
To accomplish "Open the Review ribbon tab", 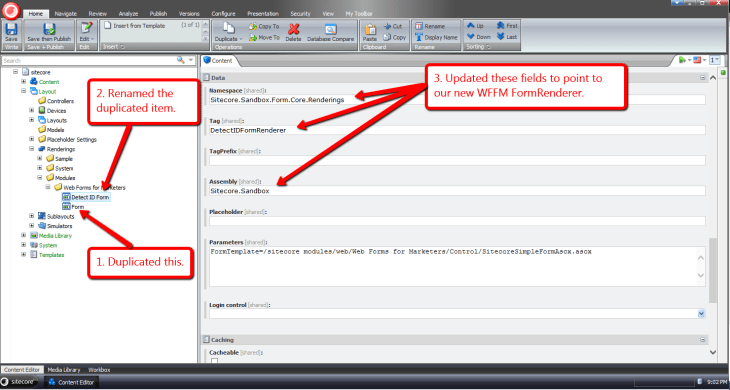I will point(97,13).
